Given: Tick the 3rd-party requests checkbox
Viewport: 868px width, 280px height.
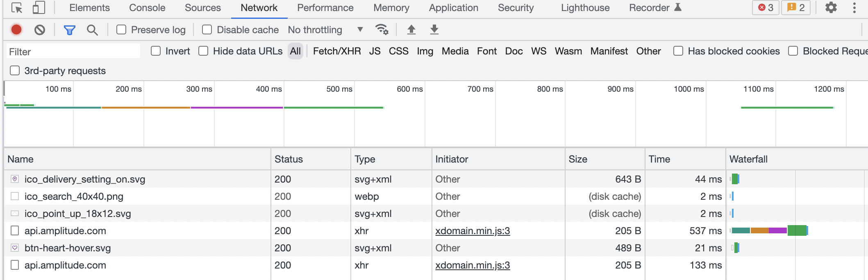Looking at the screenshot, I should tap(15, 71).
